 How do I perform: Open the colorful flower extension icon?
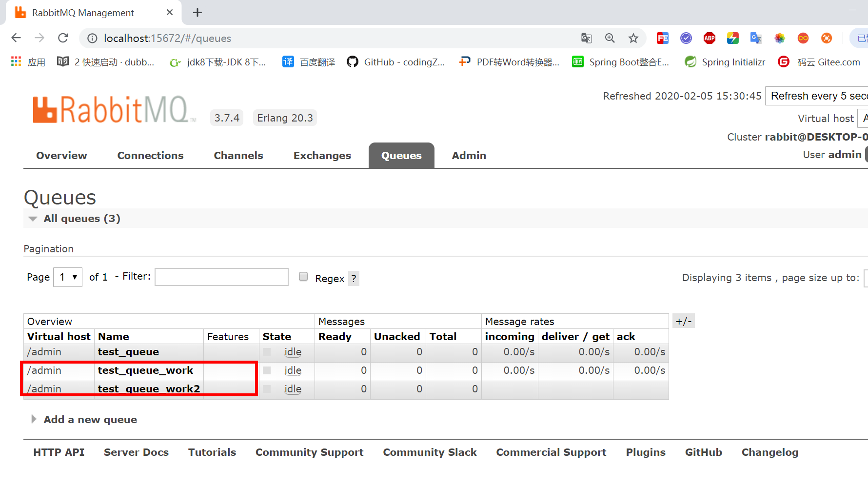780,38
